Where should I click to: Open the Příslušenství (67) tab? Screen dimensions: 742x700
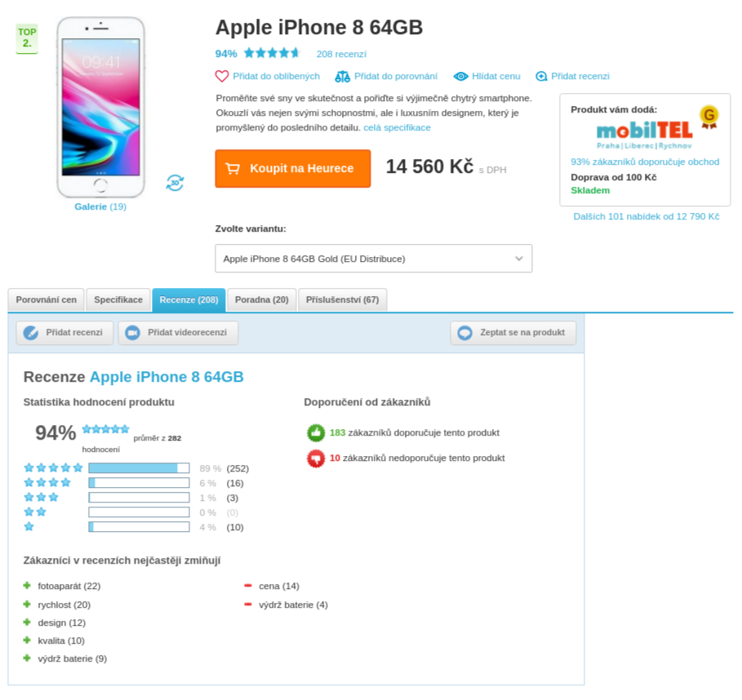(x=343, y=299)
